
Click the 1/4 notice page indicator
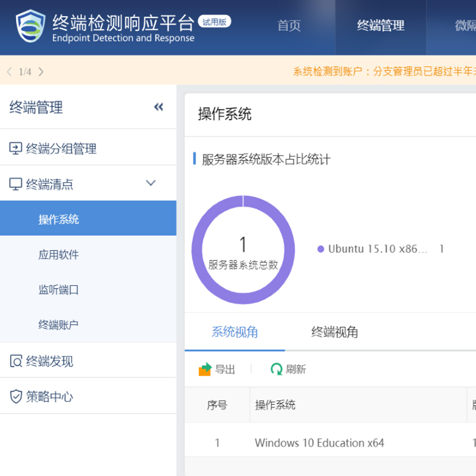pos(25,71)
